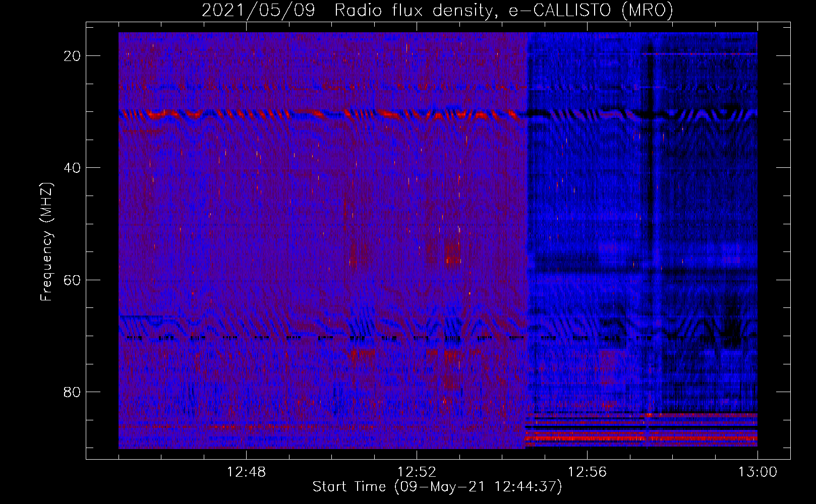This screenshot has height=504, width=816.
Task: Click the 12:52 time tick label
Action: pos(417,472)
